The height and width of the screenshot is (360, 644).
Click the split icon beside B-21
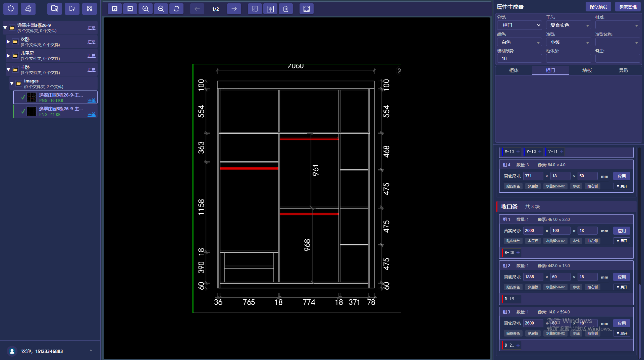pyautogui.click(x=518, y=345)
